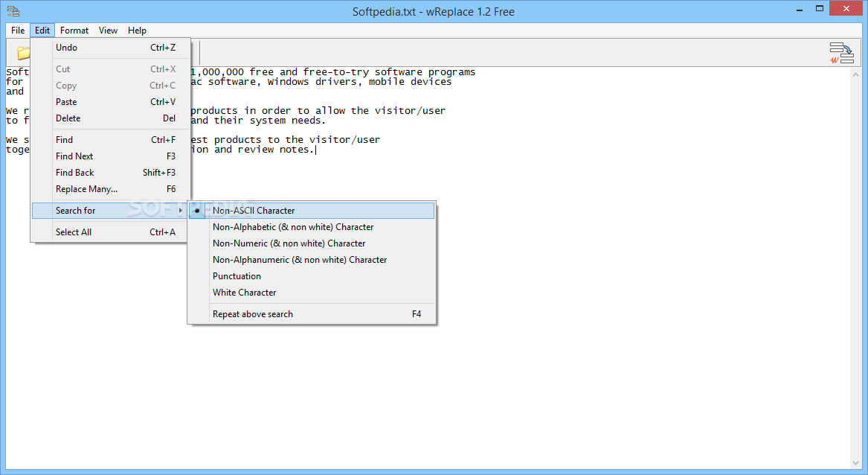Select the Cut menu entry
This screenshot has height=475, width=868.
click(111, 69)
